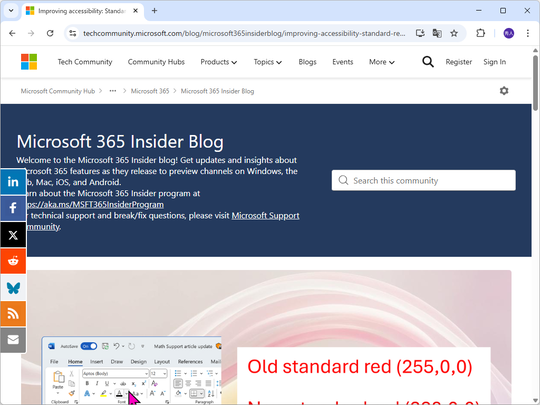This screenshot has height=405, width=540.
Task: Open blog settings gear icon
Action: click(504, 91)
